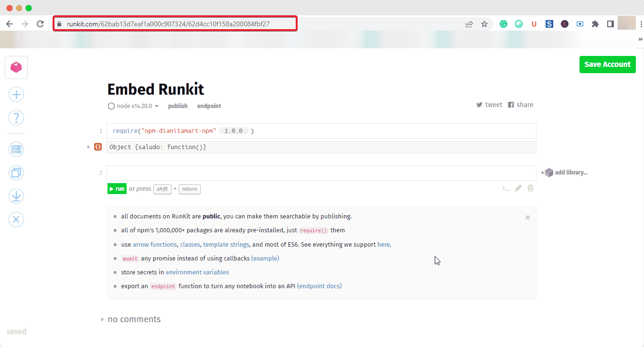Screen dimensions: 644x347
Task: Click the terminal prompt icon in cell 2
Action: pyautogui.click(x=505, y=188)
